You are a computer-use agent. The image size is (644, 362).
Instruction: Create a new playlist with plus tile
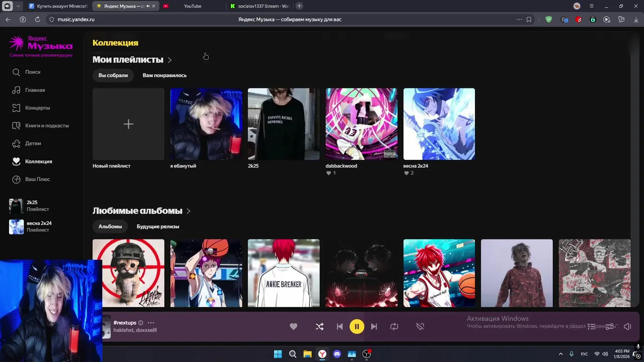tap(128, 124)
